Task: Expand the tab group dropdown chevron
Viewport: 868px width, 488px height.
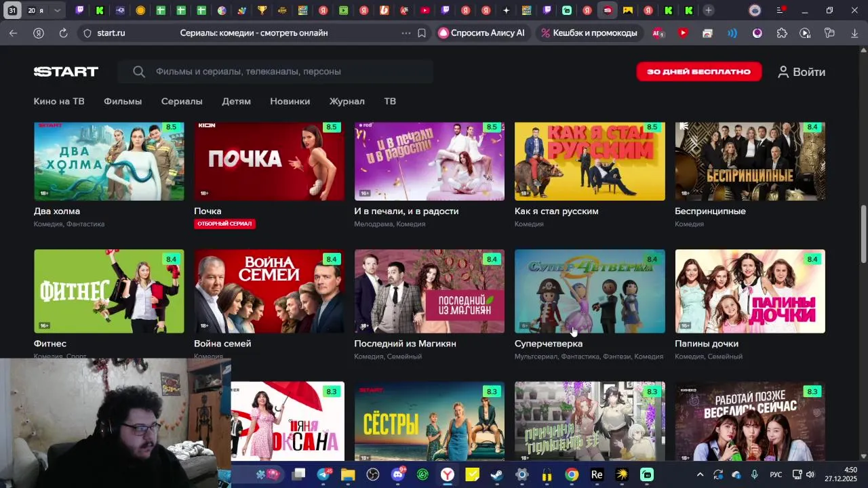Action: (57, 10)
